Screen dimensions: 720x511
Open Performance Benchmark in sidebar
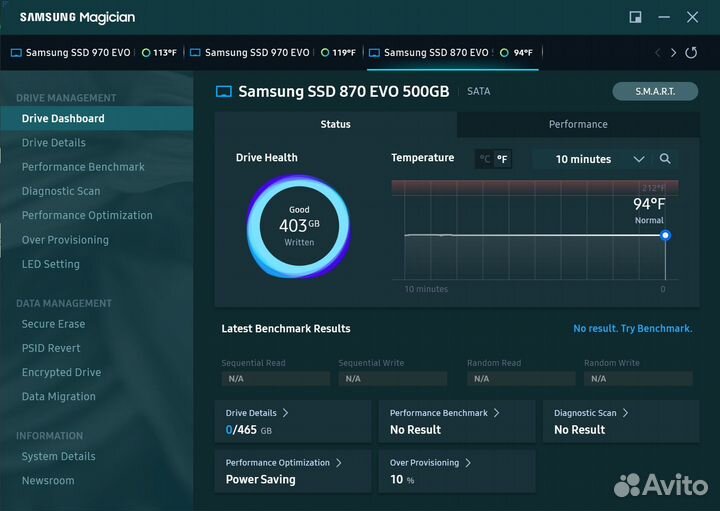click(x=83, y=167)
